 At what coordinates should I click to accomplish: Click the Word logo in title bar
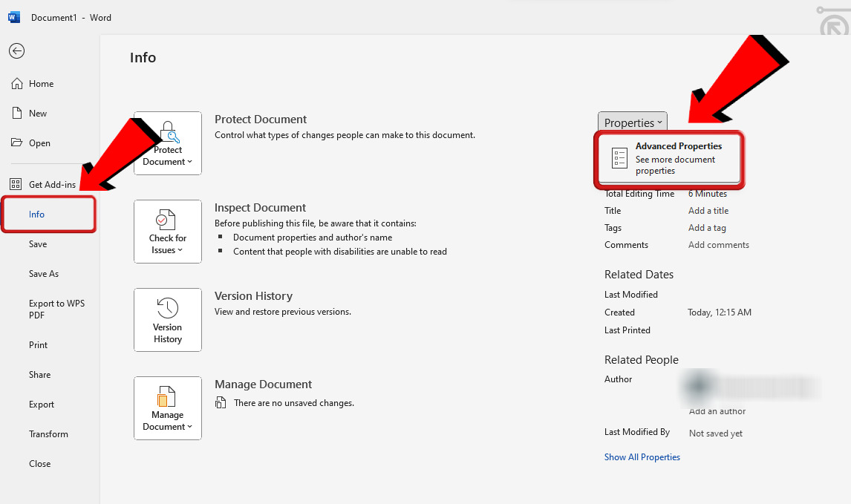[14, 17]
